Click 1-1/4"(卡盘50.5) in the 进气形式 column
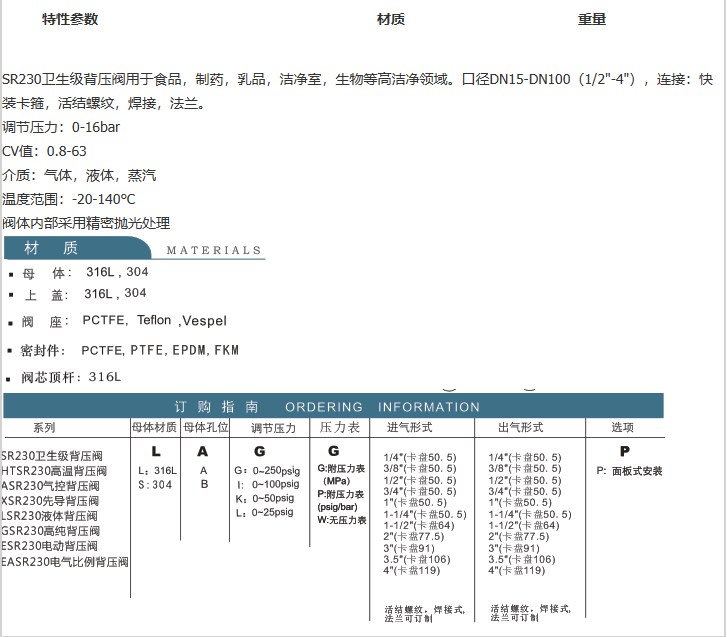 [425, 514]
